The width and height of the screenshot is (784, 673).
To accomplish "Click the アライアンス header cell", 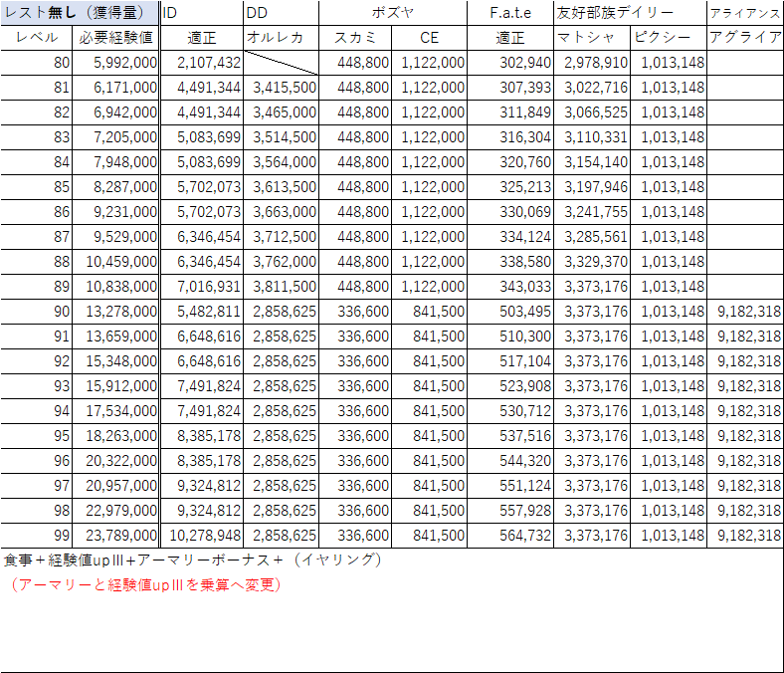I will [745, 13].
